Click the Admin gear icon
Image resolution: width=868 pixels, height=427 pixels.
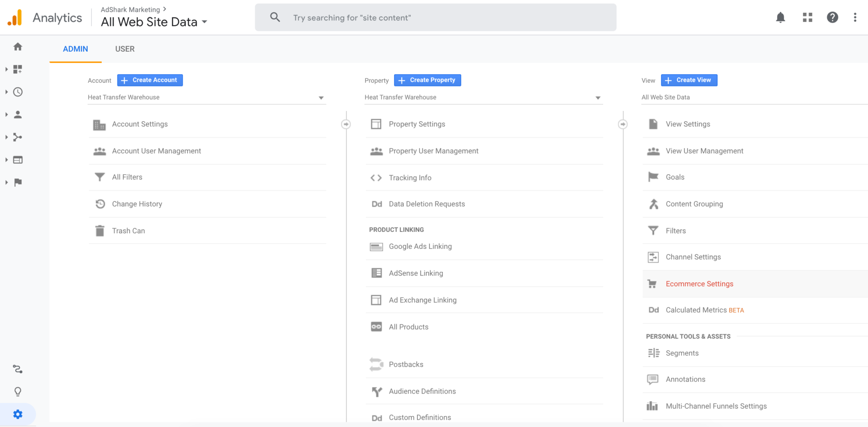point(18,414)
